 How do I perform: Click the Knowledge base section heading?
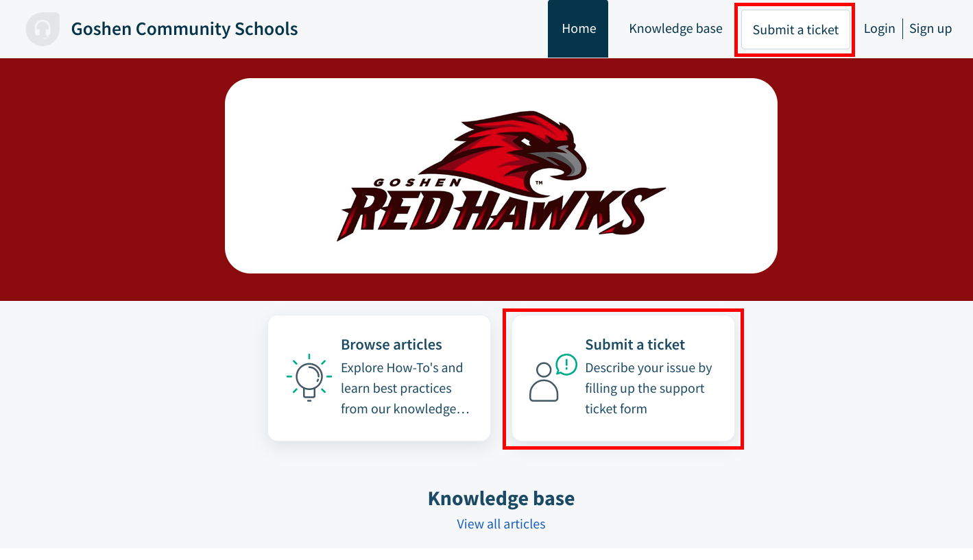pyautogui.click(x=501, y=498)
